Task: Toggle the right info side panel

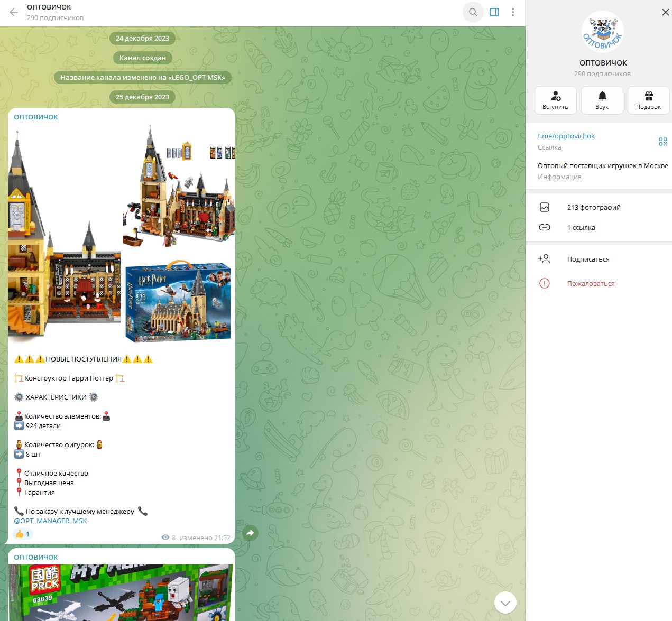Action: [494, 12]
